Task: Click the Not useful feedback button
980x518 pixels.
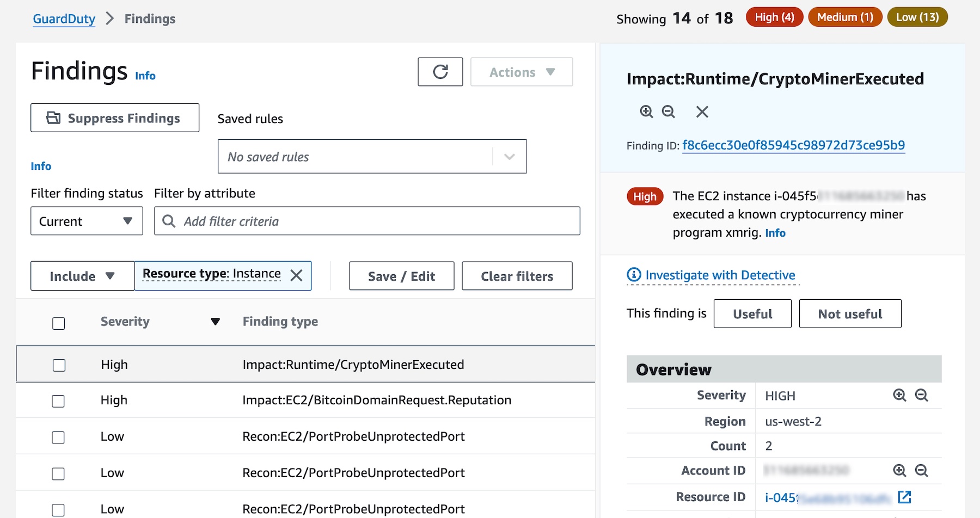Action: point(850,313)
